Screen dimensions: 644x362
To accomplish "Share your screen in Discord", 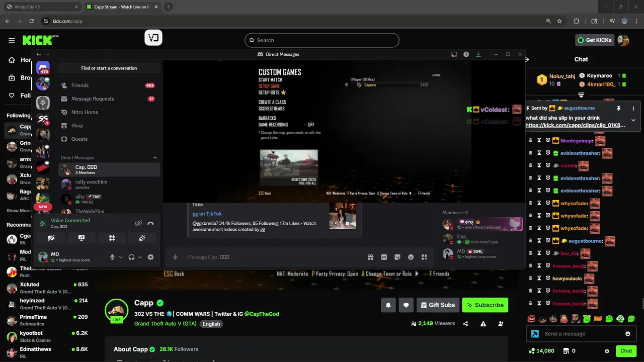I will point(82,238).
